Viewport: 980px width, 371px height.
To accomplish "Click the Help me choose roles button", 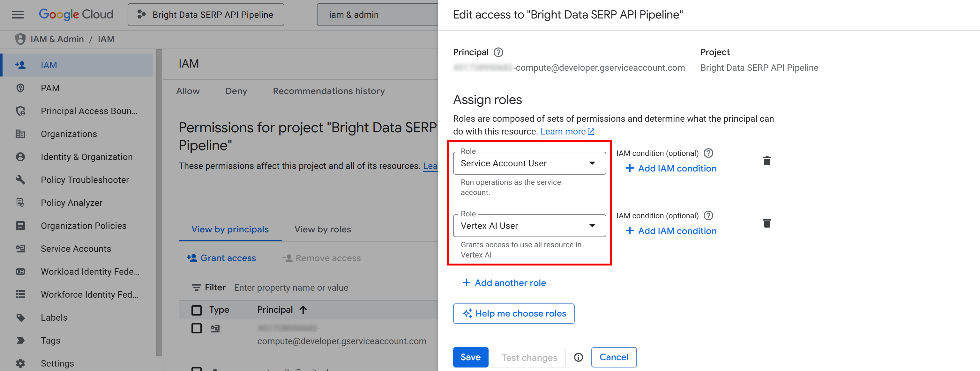I will 513,313.
